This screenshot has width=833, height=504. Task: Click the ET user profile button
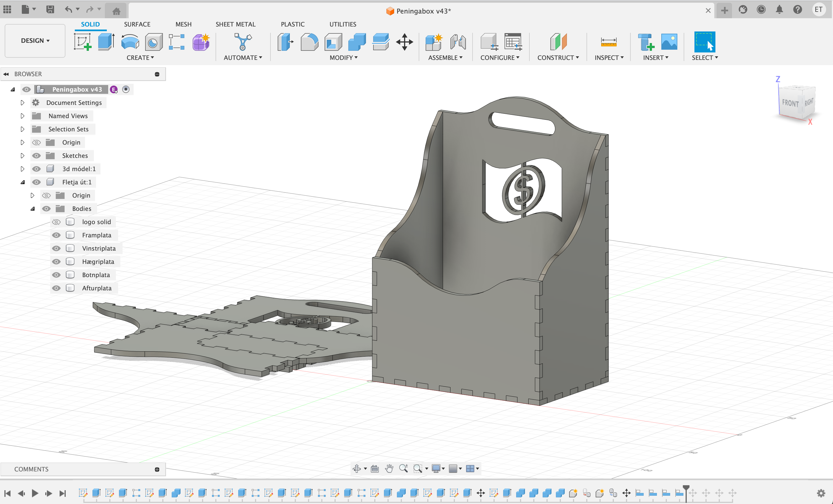click(818, 9)
